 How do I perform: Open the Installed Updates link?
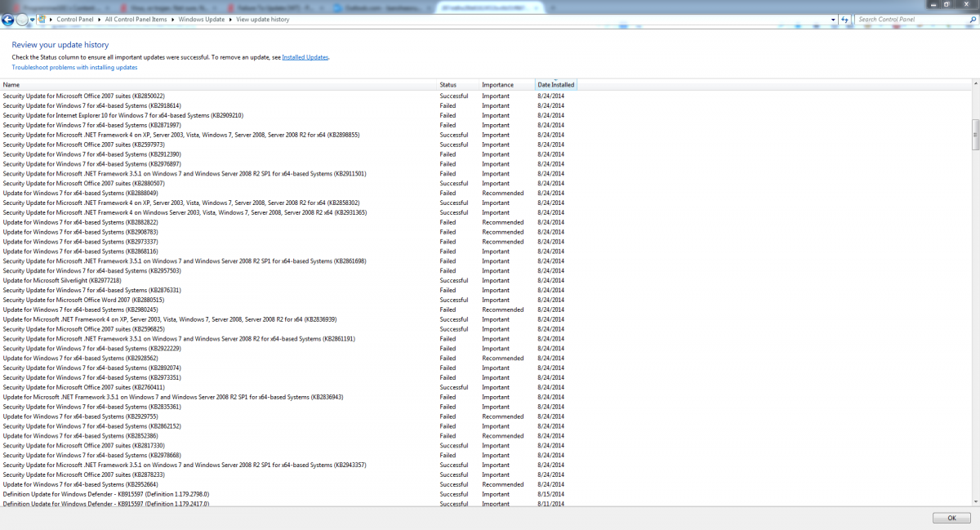(305, 58)
